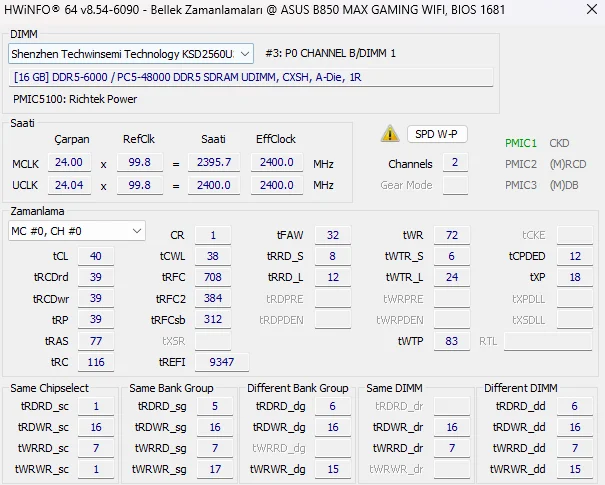Click the tFAW value 32

333,235
